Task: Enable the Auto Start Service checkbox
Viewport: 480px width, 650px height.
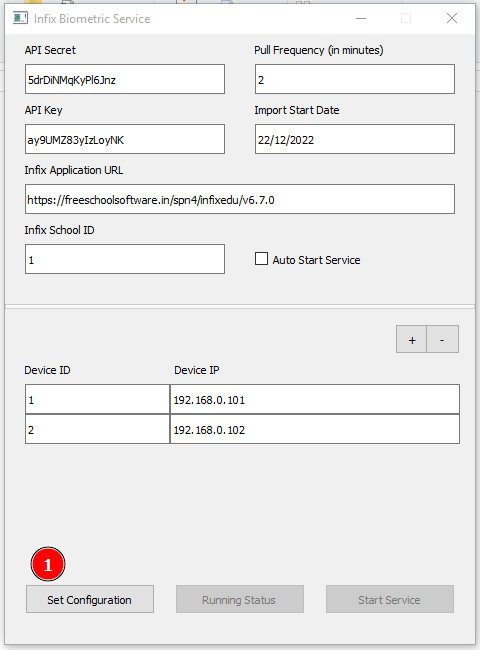Action: click(x=261, y=259)
